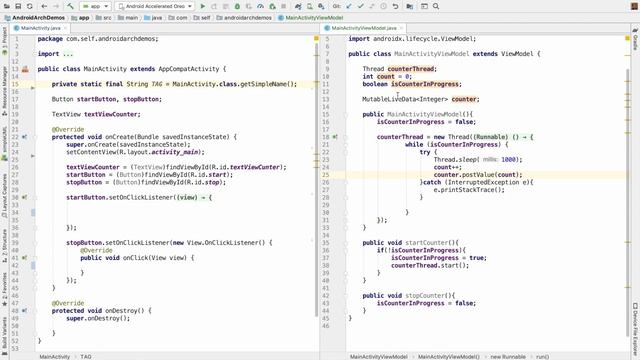Viewport: 640px width, 360px height.
Task: Click the new Runnable breadcrumb at bottom
Action: point(508,357)
